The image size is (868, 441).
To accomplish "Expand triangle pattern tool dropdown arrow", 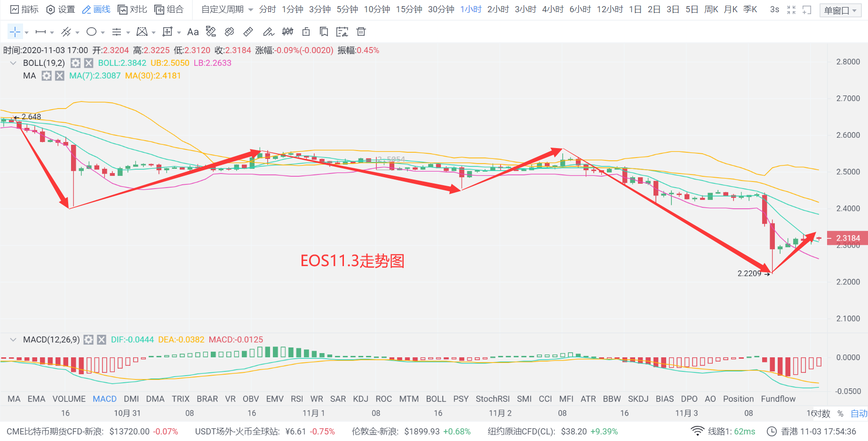I will (153, 32).
